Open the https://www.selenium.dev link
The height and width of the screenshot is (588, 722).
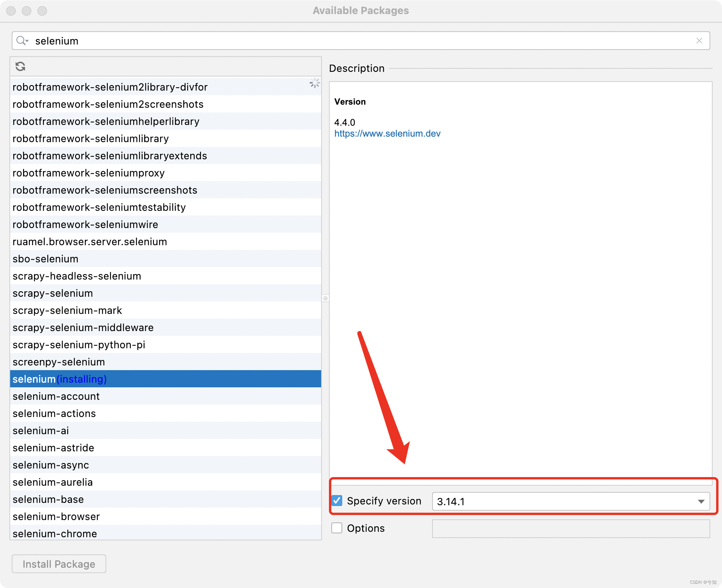tap(387, 134)
